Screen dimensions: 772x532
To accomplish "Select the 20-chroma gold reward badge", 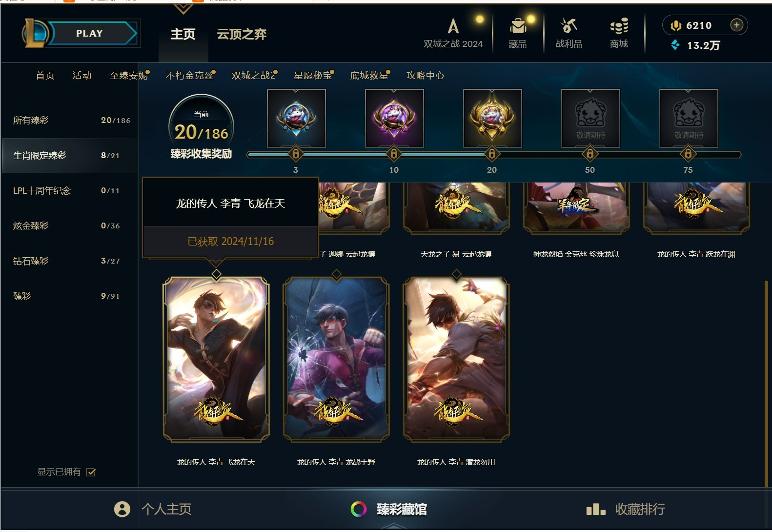I will [x=492, y=118].
